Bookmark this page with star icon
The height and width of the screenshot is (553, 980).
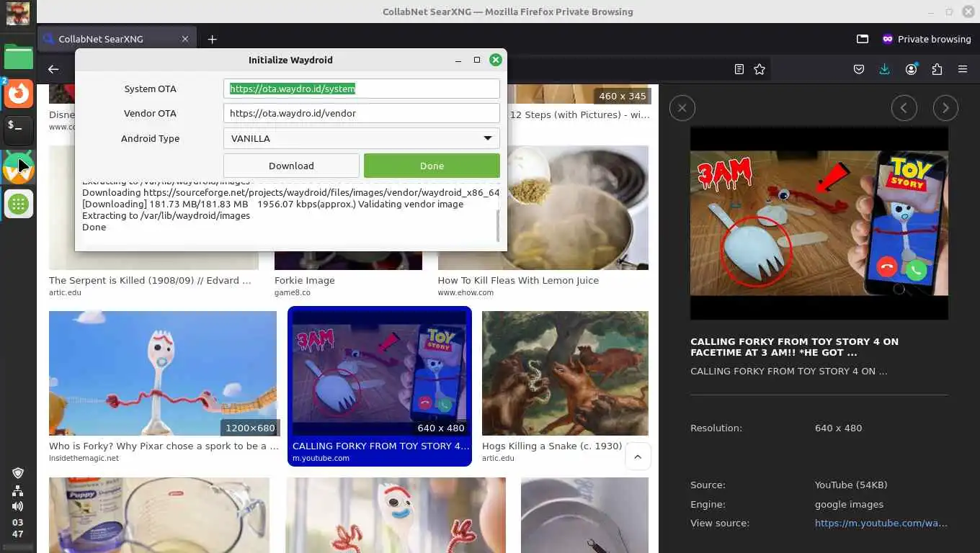(x=759, y=69)
